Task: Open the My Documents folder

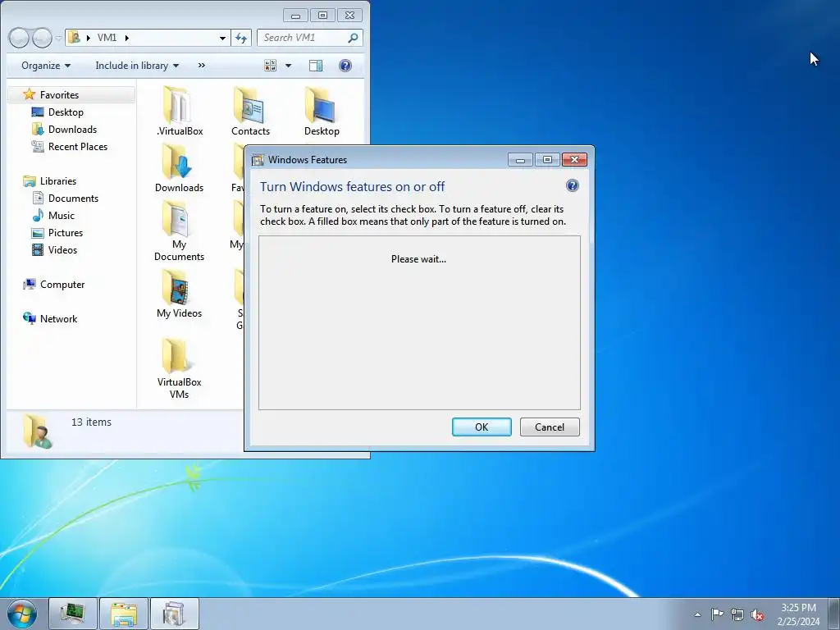Action: [179, 231]
